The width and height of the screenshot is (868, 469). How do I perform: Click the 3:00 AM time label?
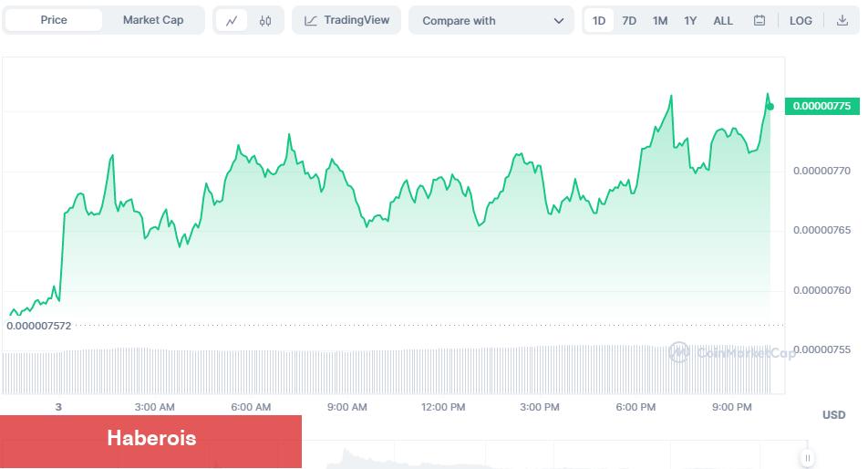pos(154,407)
